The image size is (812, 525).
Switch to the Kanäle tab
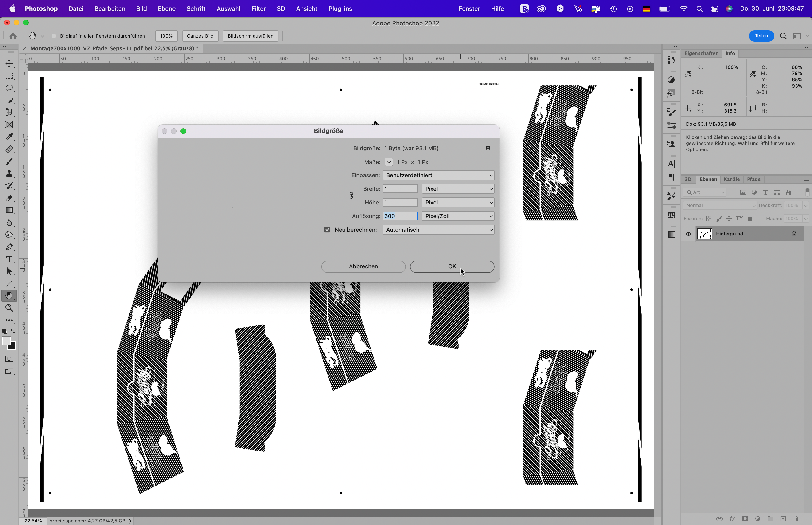click(731, 179)
